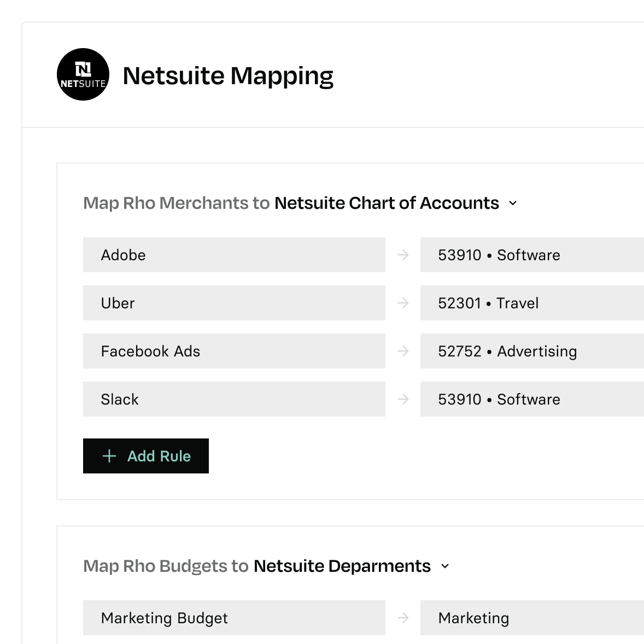Image resolution: width=644 pixels, height=644 pixels.
Task: Open 53910 Software account in Adobe row
Action: point(532,255)
